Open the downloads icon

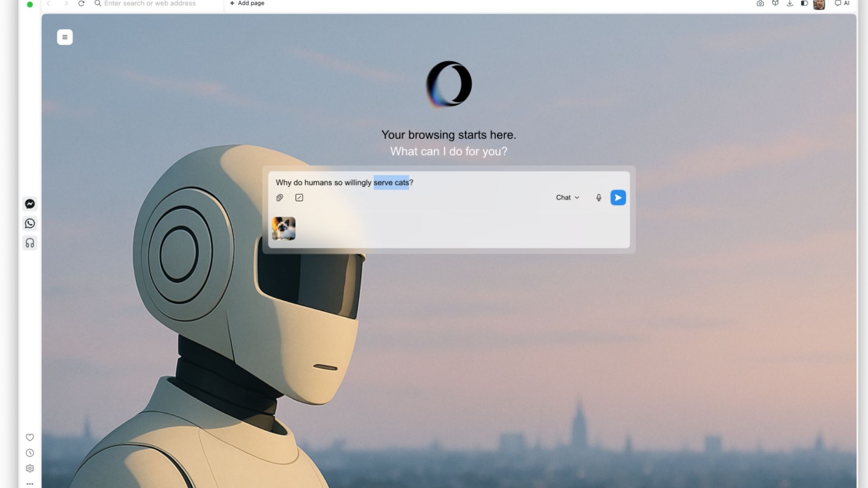pyautogui.click(x=790, y=4)
